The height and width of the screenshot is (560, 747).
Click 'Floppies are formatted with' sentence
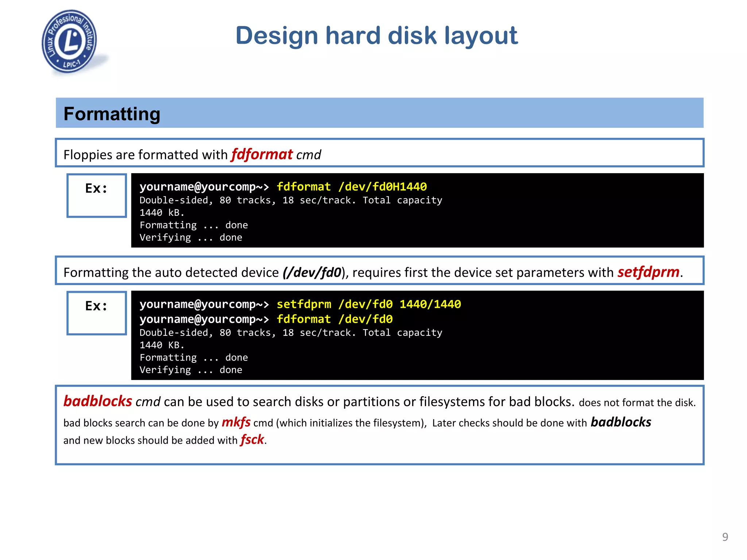(146, 155)
